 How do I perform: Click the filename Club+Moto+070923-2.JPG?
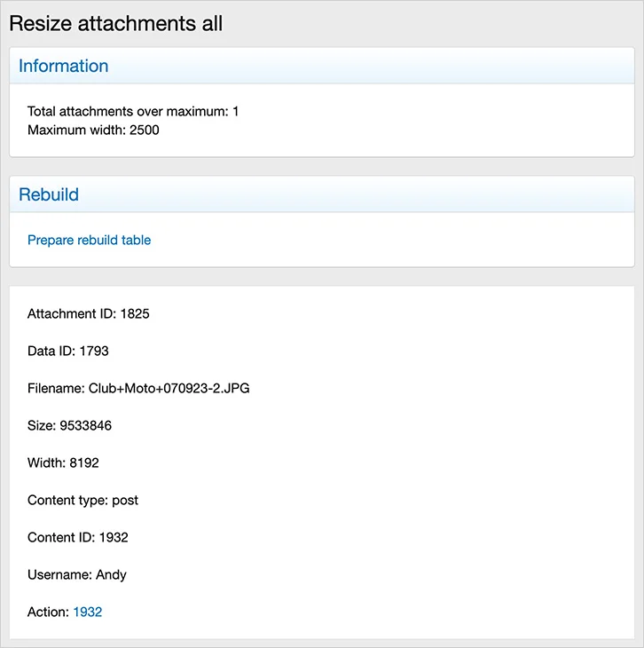169,388
